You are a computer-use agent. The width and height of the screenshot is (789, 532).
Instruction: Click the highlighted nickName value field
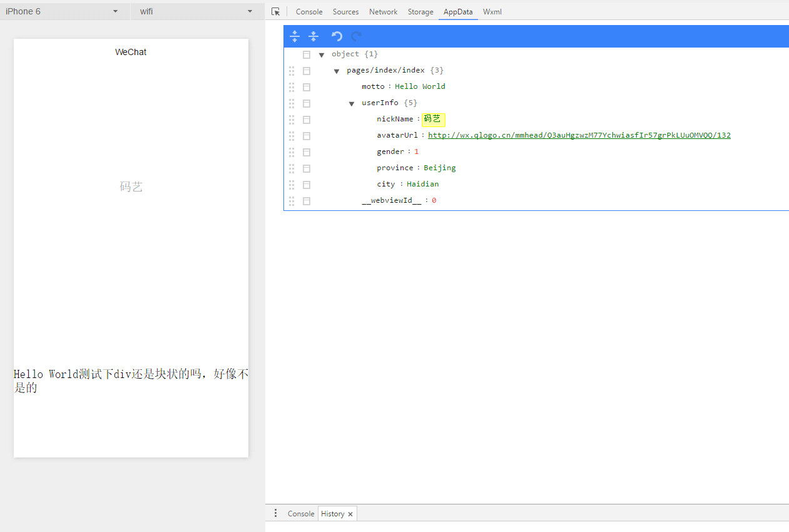(x=433, y=119)
